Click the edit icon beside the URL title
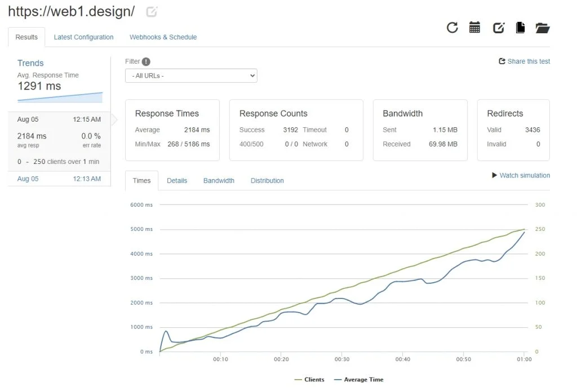577x392 pixels. click(152, 11)
